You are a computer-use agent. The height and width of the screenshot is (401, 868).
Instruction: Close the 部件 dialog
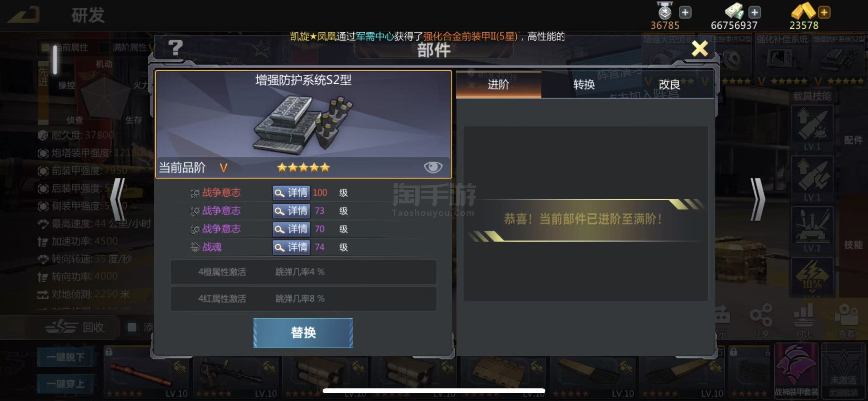[x=699, y=49]
